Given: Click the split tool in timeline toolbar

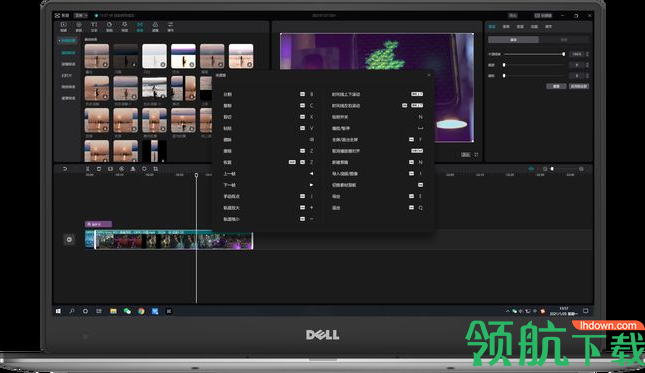Looking at the screenshot, I should pos(87,169).
